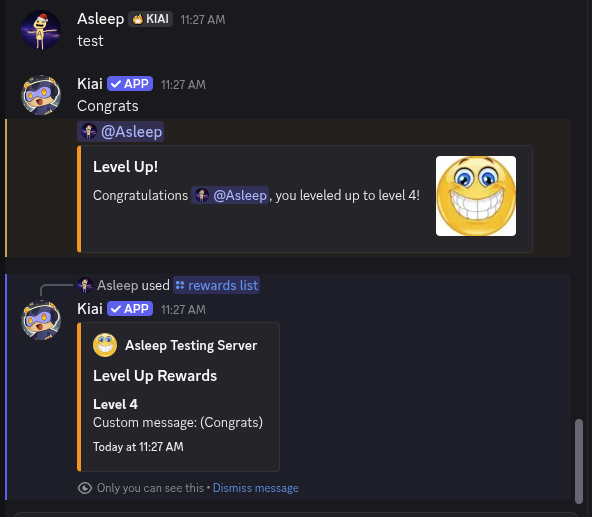Viewport: 592px width, 517px height.
Task: Click the @Asleep mention above the Level Up embed
Action: coord(120,132)
